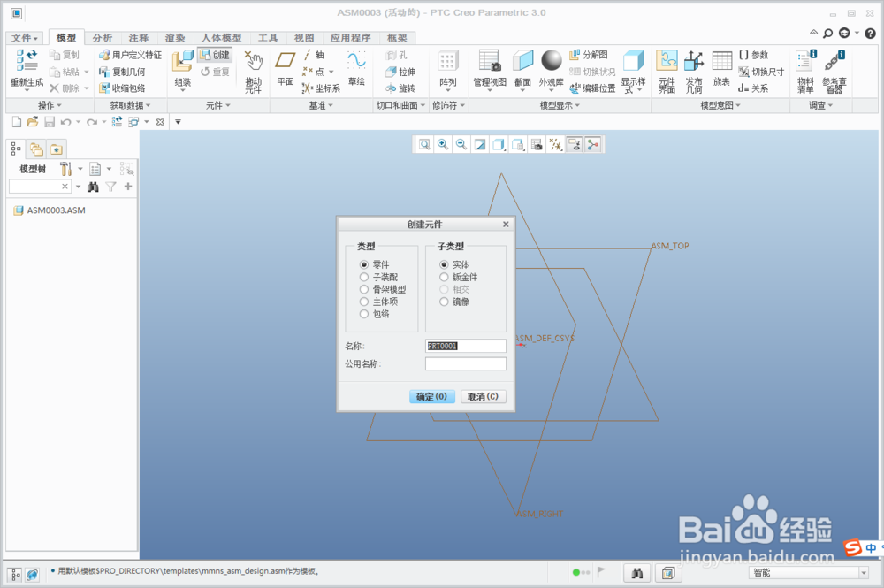Click the Common Name (公用名称) input field
This screenshot has height=588, width=884.
pyautogui.click(x=466, y=364)
